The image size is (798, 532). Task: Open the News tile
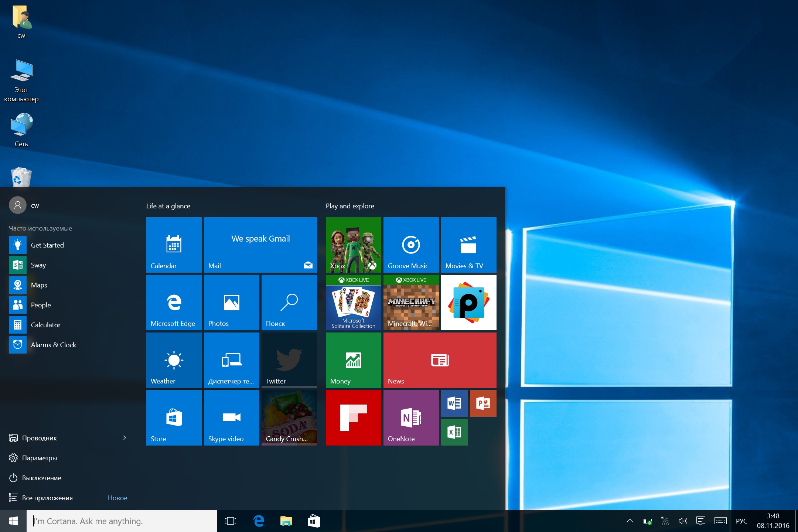(x=440, y=360)
